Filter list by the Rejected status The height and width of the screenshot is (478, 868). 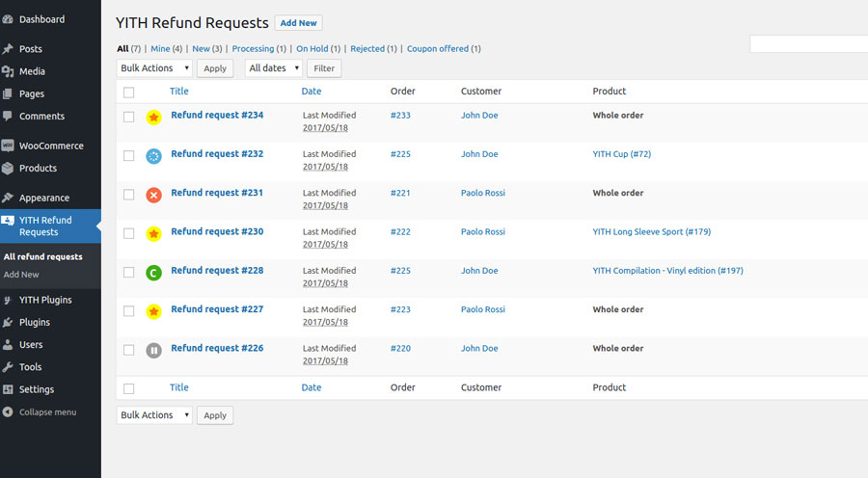tap(366, 48)
